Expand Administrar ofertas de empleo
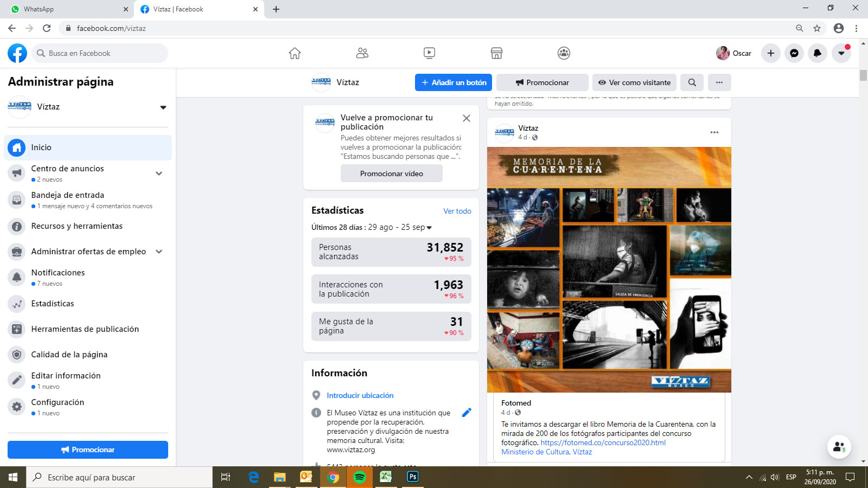Image resolution: width=868 pixels, height=488 pixels. (x=159, y=252)
